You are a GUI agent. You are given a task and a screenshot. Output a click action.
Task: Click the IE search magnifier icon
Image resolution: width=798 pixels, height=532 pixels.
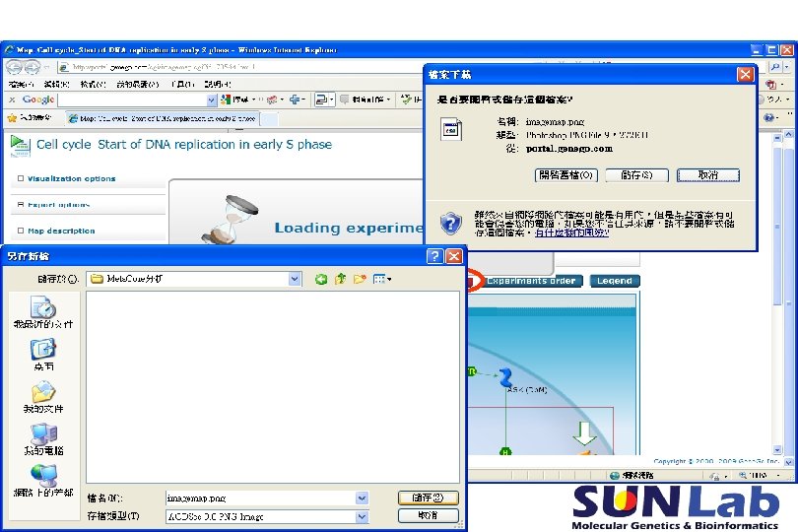[x=774, y=67]
